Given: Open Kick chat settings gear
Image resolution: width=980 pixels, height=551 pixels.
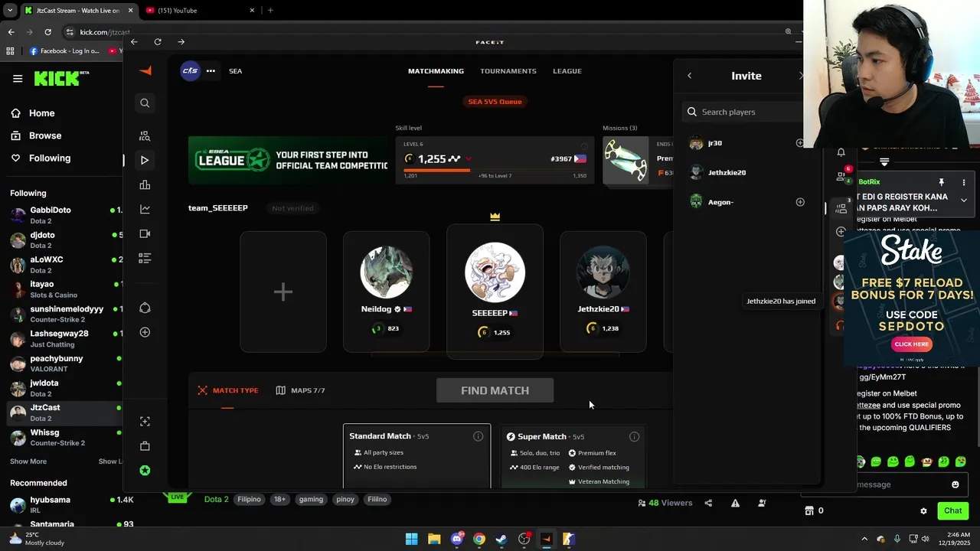Looking at the screenshot, I should 923,510.
